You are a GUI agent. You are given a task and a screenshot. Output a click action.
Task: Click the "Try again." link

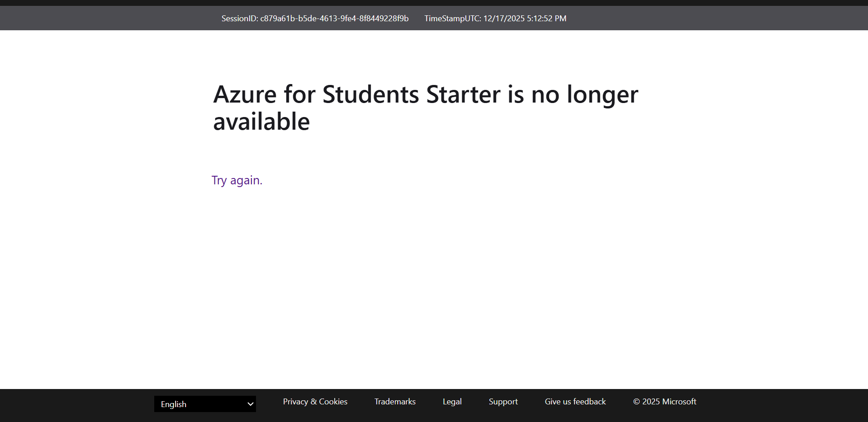[236, 180]
